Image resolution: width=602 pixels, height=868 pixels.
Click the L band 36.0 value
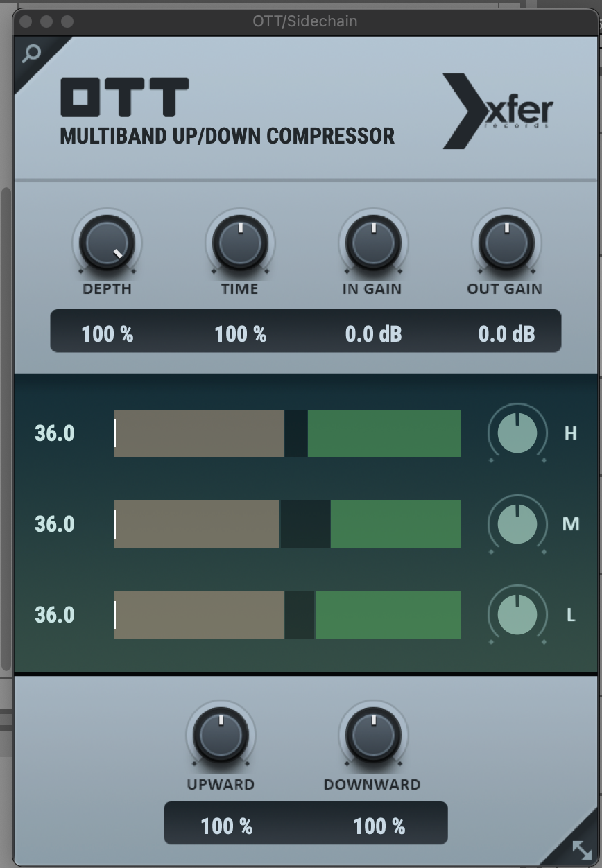(x=55, y=615)
